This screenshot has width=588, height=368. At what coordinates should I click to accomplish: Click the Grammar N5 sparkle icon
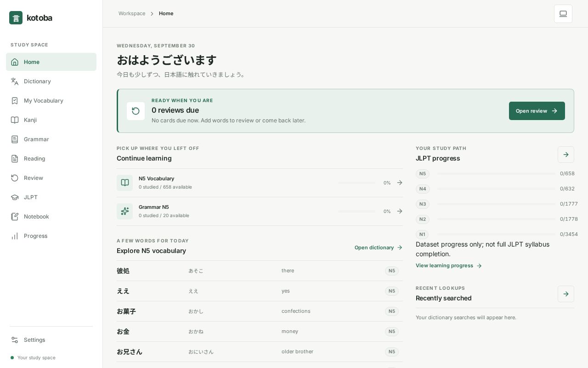(124, 211)
